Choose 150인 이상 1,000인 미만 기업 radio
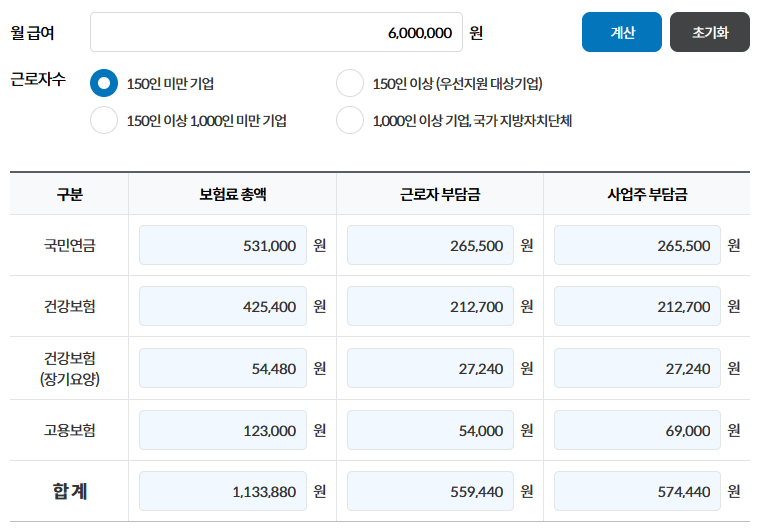This screenshot has width=760, height=532. tap(104, 120)
